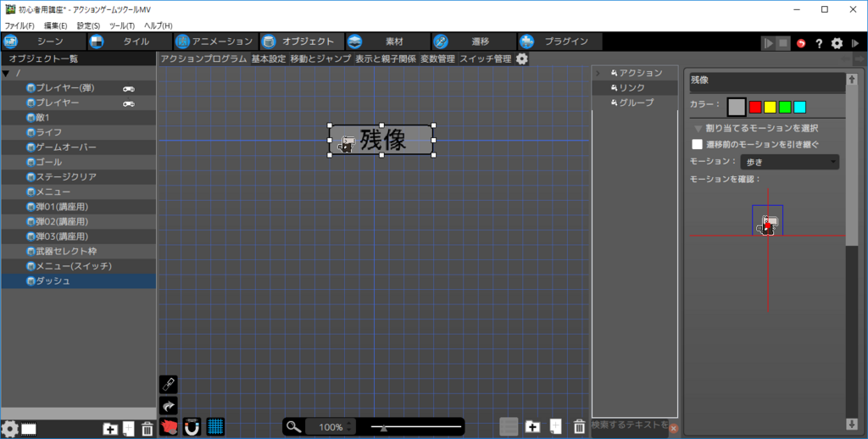Select プレイヤー(弾) object

click(x=79, y=88)
